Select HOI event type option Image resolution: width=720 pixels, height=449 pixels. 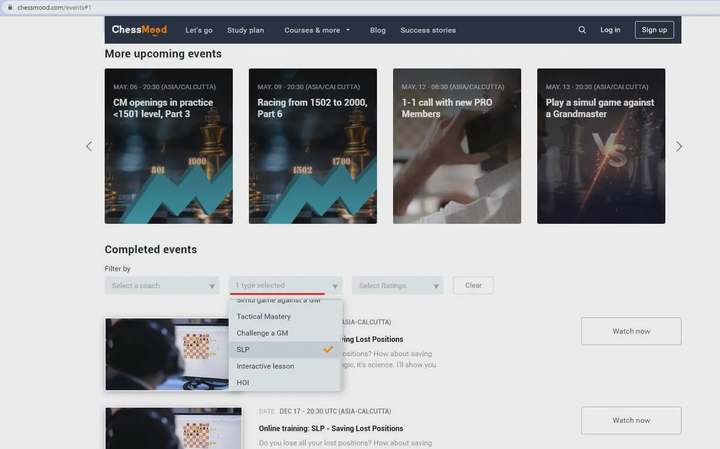(243, 382)
